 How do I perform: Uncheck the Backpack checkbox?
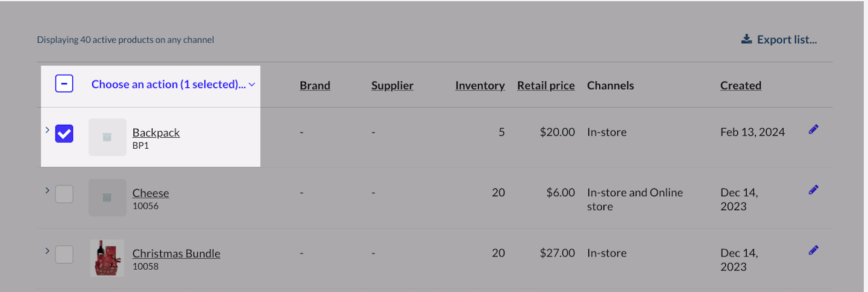coord(64,134)
